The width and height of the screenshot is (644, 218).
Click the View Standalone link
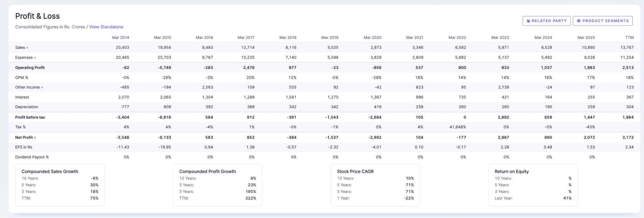click(106, 27)
